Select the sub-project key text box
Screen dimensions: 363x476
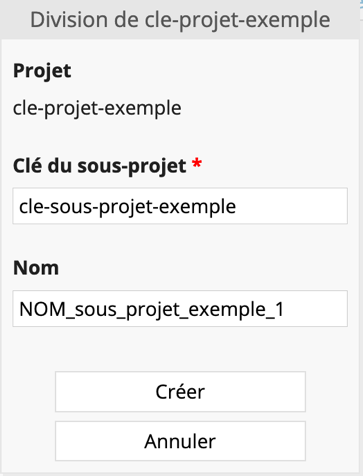[180, 206]
